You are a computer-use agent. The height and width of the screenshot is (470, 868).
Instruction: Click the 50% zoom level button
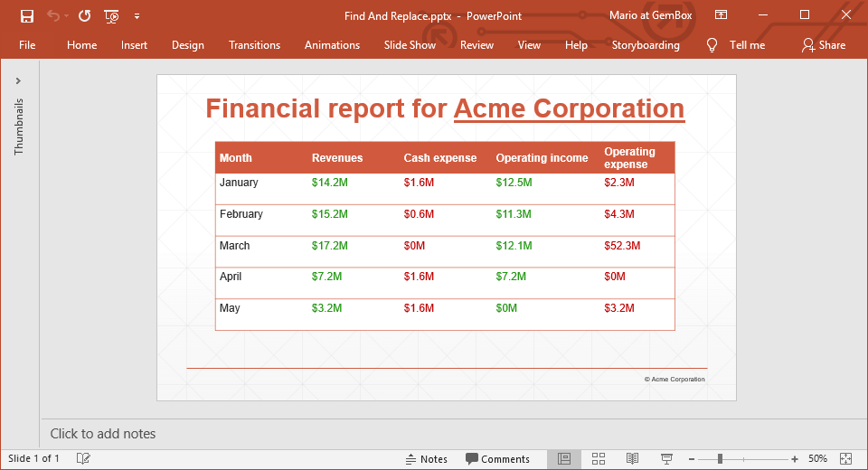(x=817, y=459)
